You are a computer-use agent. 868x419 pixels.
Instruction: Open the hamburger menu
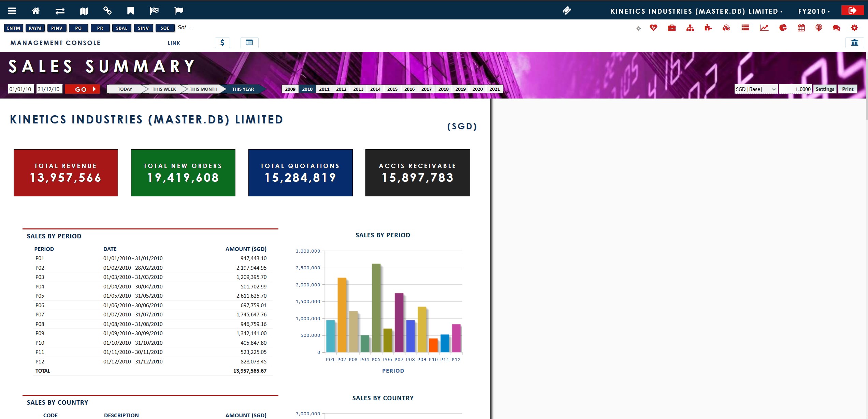click(12, 11)
